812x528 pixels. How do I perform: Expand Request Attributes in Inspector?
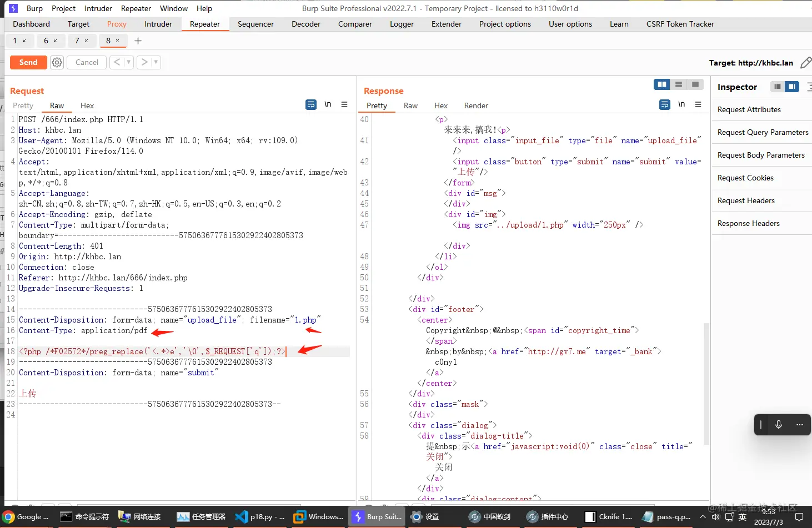[x=762, y=109]
